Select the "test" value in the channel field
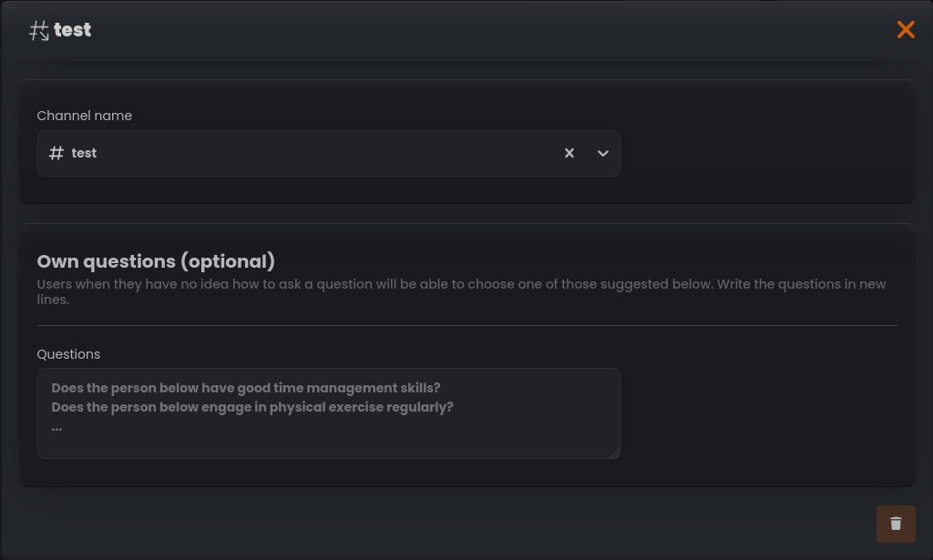The width and height of the screenshot is (933, 560). pyautogui.click(x=84, y=153)
